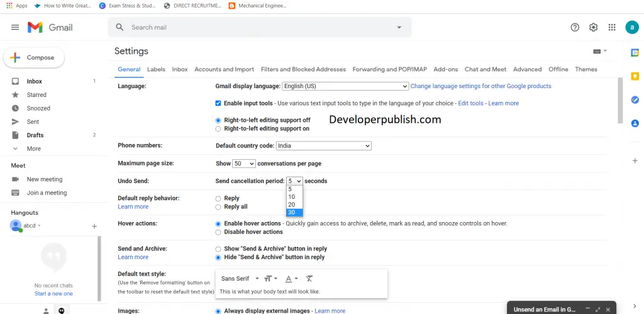Open Google Calendar side panel icon
The image size is (644, 314).
635,53
